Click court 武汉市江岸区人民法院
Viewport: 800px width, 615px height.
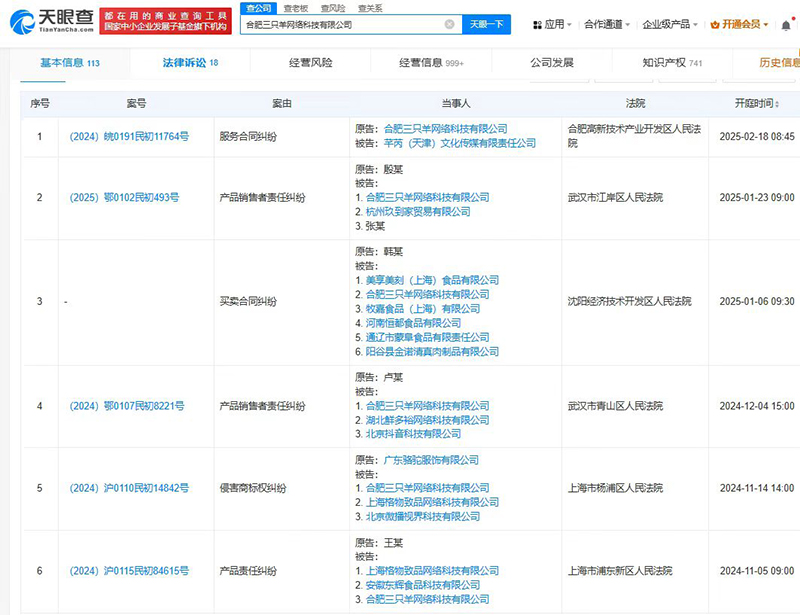(615, 197)
